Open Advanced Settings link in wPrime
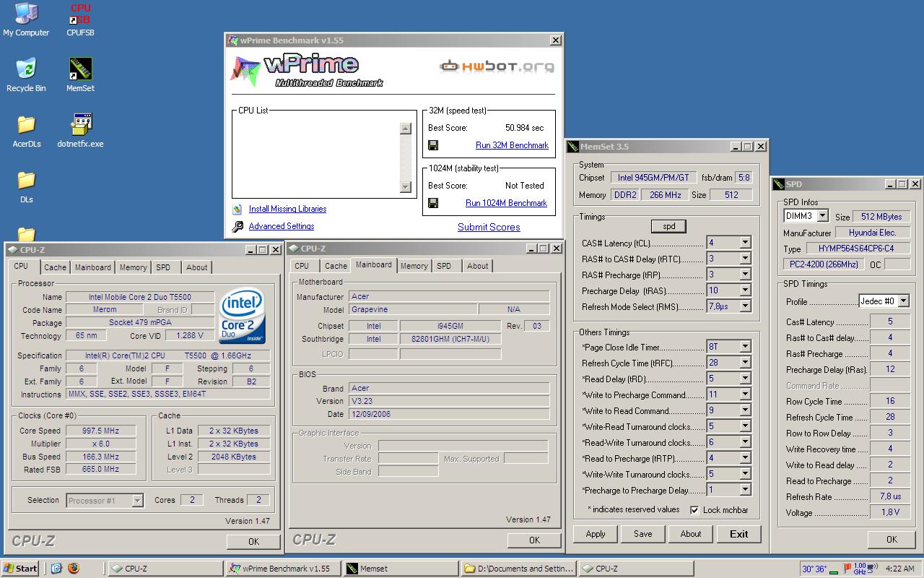The image size is (924, 578). (282, 226)
